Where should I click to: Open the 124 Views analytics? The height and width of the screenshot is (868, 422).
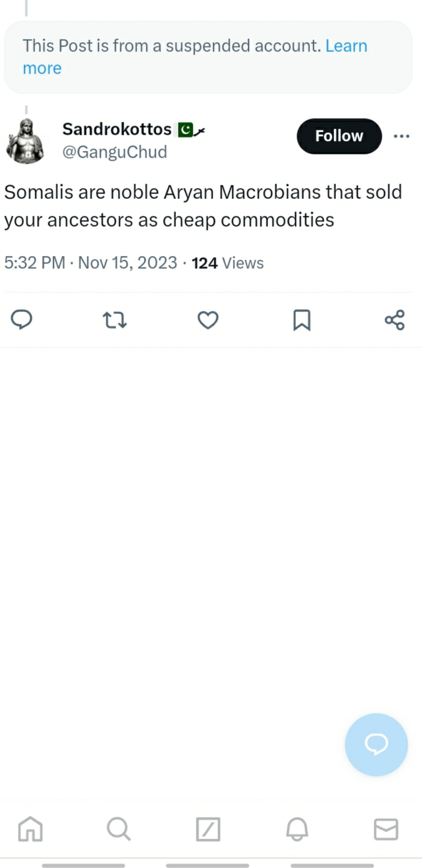(x=228, y=263)
